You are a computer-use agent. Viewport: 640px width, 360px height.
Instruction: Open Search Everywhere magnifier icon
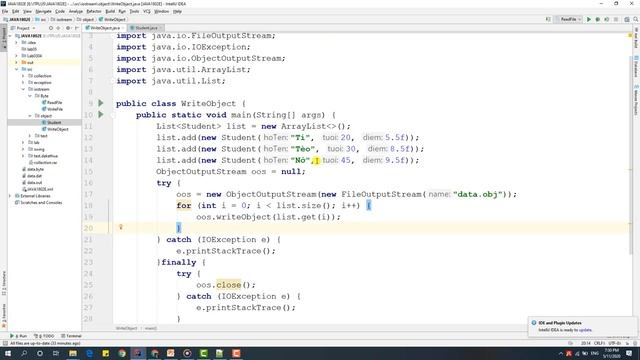[636, 19]
